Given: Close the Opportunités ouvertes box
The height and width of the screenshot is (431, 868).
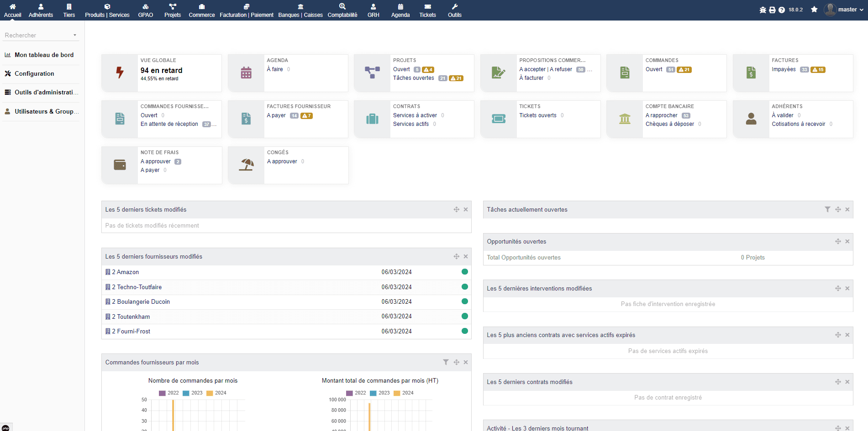Looking at the screenshot, I should [847, 241].
